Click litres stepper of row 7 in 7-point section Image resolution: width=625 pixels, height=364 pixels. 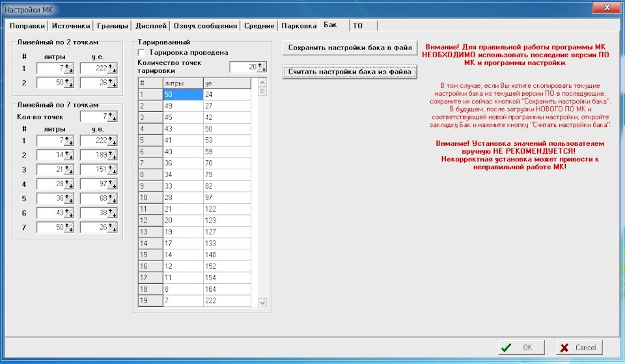(70, 227)
